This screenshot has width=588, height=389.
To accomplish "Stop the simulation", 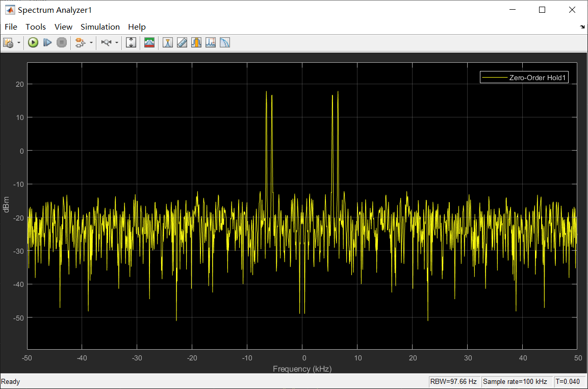I will coord(62,43).
